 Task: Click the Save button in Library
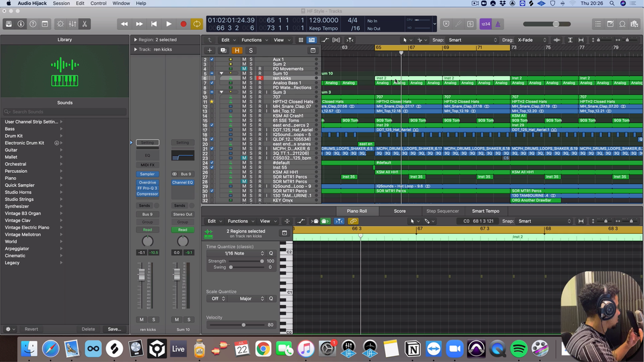coord(114,329)
